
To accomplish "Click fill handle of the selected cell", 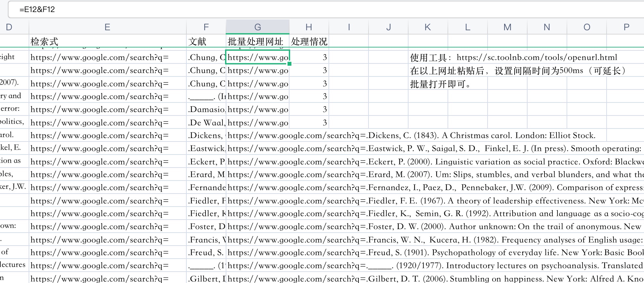I will pos(289,64).
